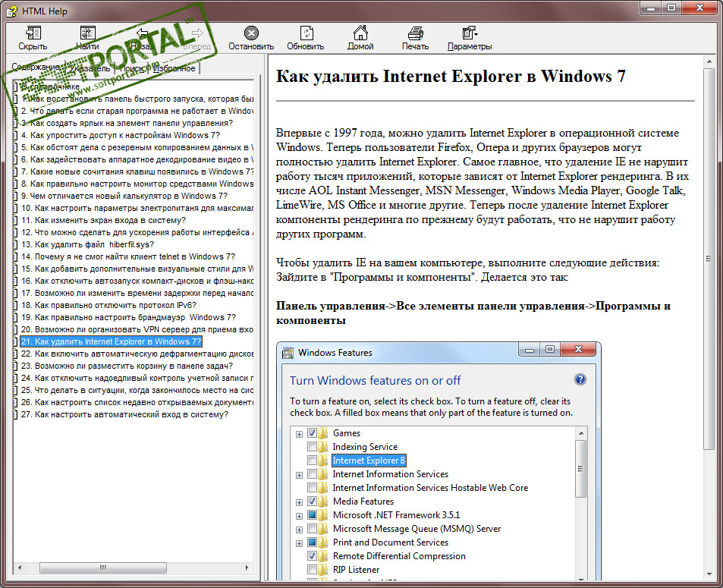The image size is (723, 588).
Task: Open "11. Как изменить экран входа в систему?"
Action: tap(103, 221)
